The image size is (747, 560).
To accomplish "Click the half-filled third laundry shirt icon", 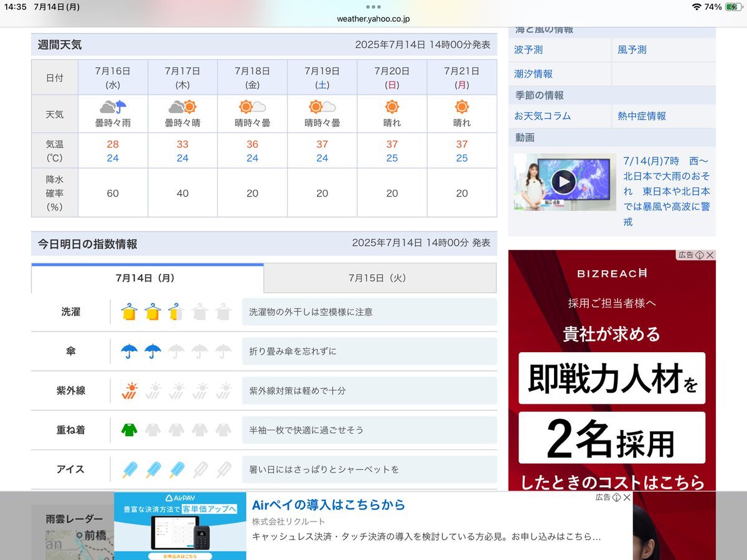I will pyautogui.click(x=176, y=312).
